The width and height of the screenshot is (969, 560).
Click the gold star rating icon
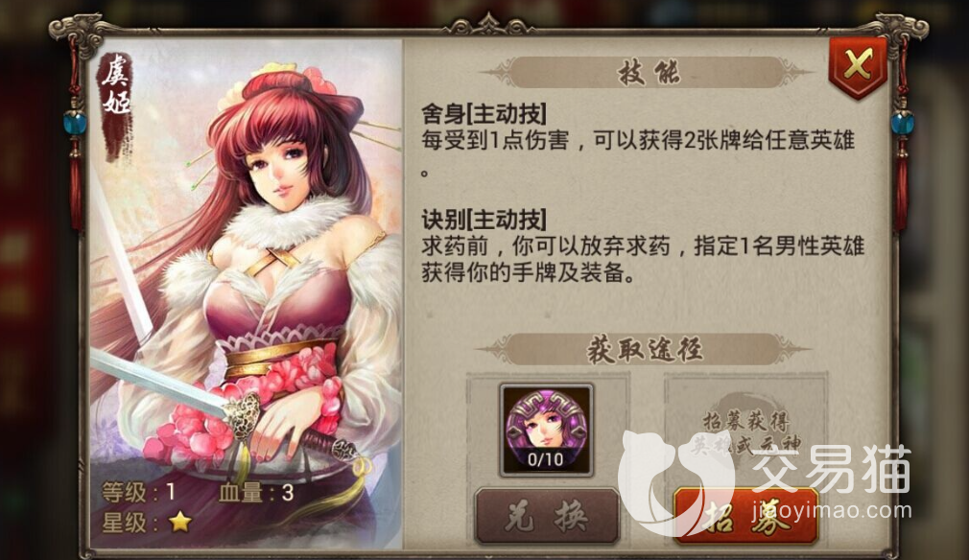tap(180, 523)
